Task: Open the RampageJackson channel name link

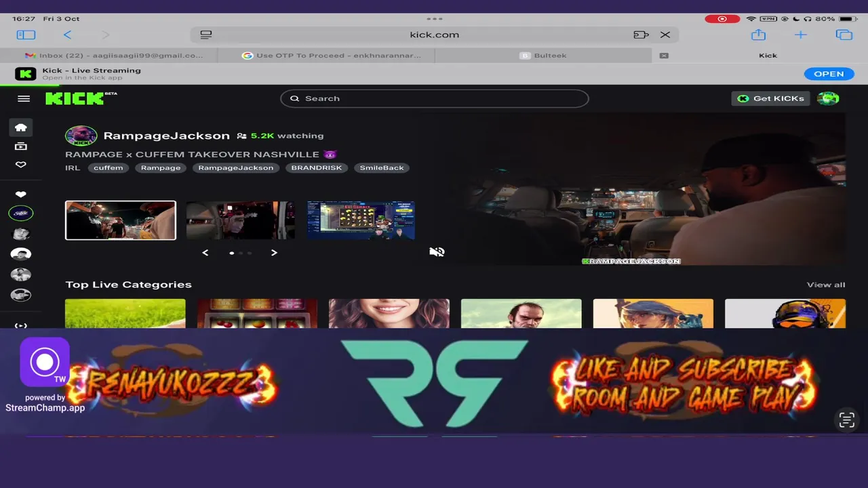Action: pyautogui.click(x=166, y=136)
